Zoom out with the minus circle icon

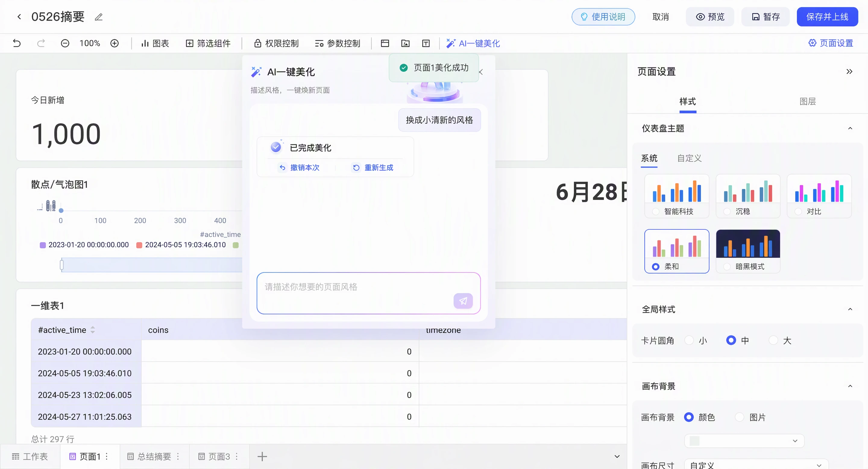[x=65, y=43]
